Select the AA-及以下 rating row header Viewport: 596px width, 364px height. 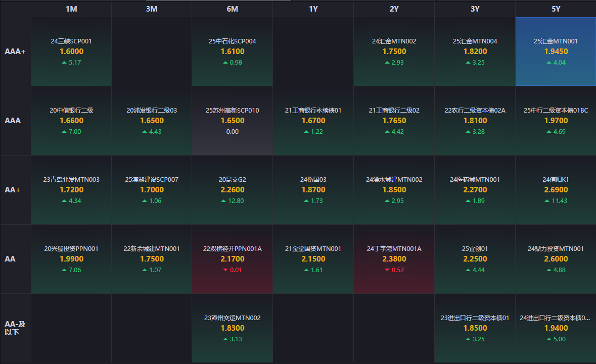coord(15,328)
